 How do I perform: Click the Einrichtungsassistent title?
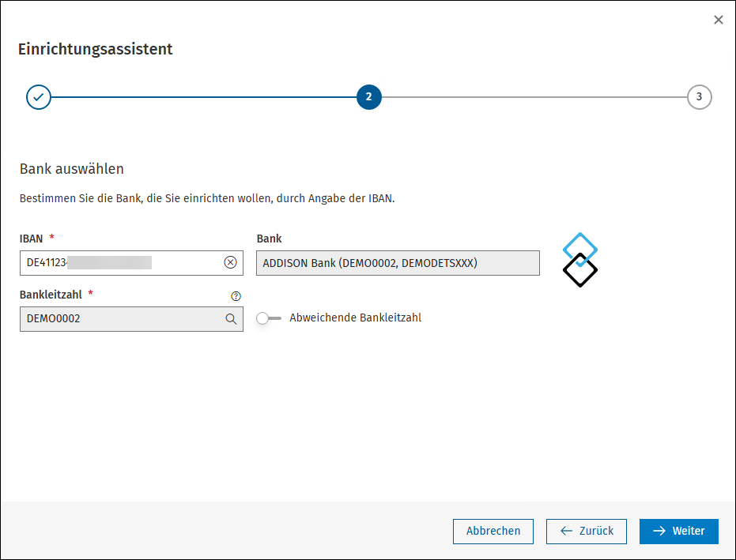[x=96, y=49]
